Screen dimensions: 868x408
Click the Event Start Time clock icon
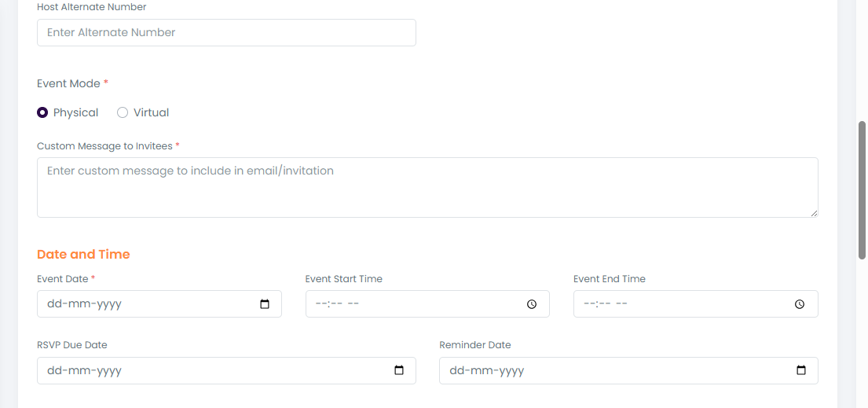pyautogui.click(x=532, y=304)
